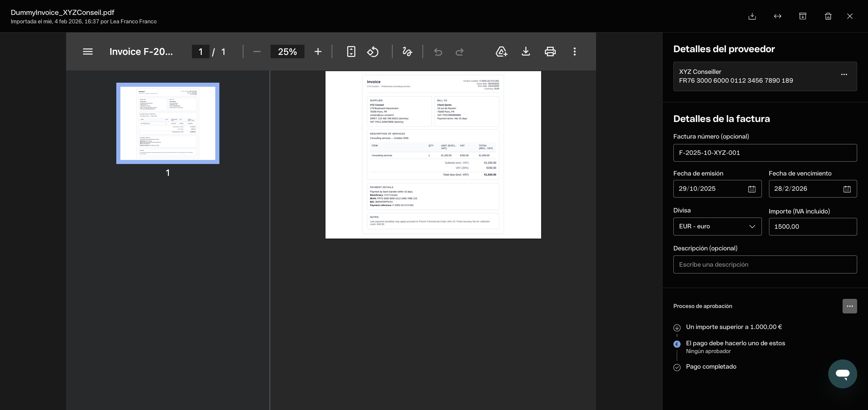Viewport: 868px width, 410px height.
Task: Print the PDF document
Action: pos(550,52)
